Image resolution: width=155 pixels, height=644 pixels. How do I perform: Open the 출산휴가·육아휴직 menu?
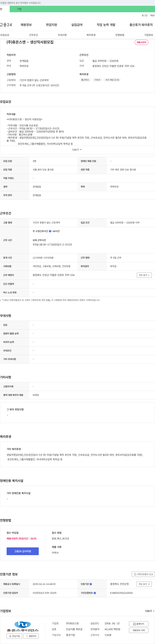[x=141, y=25]
